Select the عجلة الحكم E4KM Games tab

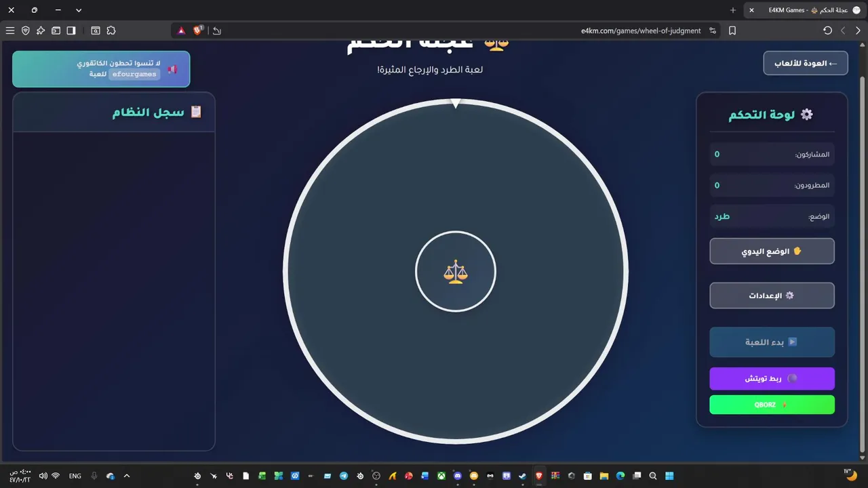tap(804, 10)
